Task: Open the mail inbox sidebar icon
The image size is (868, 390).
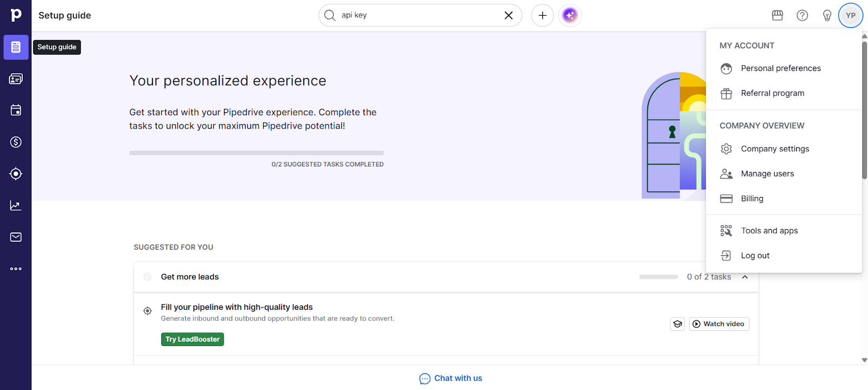Action: [16, 237]
